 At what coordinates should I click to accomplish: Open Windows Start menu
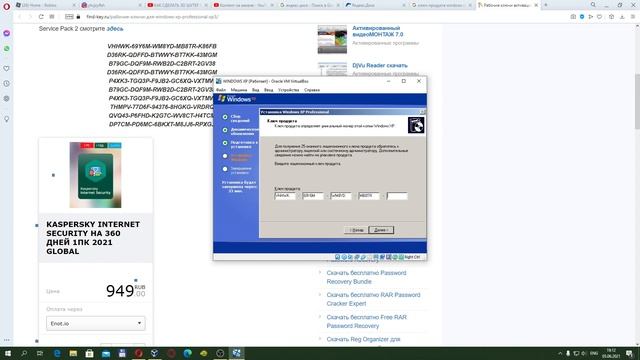click(8, 353)
